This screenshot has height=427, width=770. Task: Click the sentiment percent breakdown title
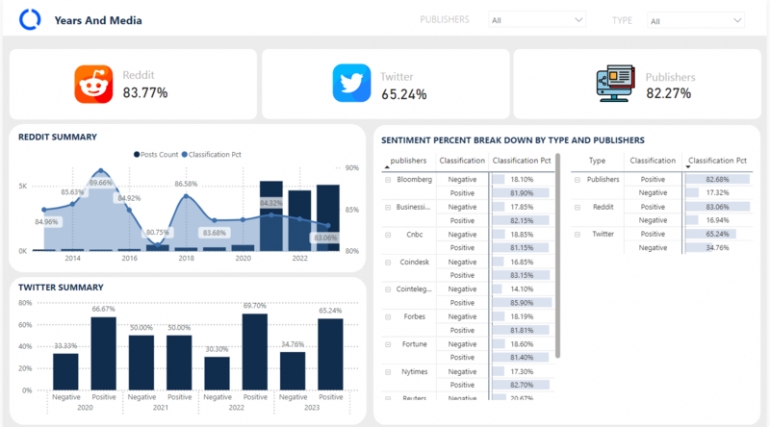(x=513, y=140)
